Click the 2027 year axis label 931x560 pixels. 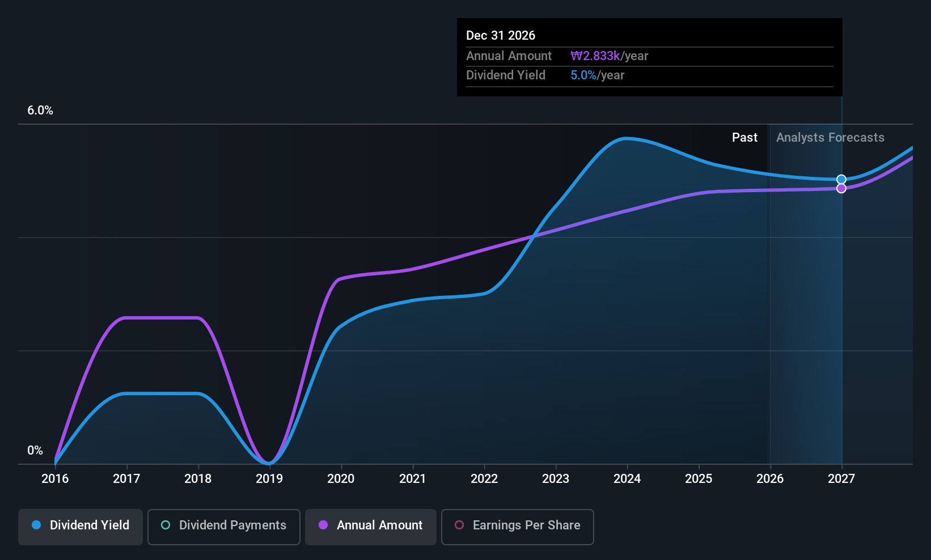click(841, 478)
